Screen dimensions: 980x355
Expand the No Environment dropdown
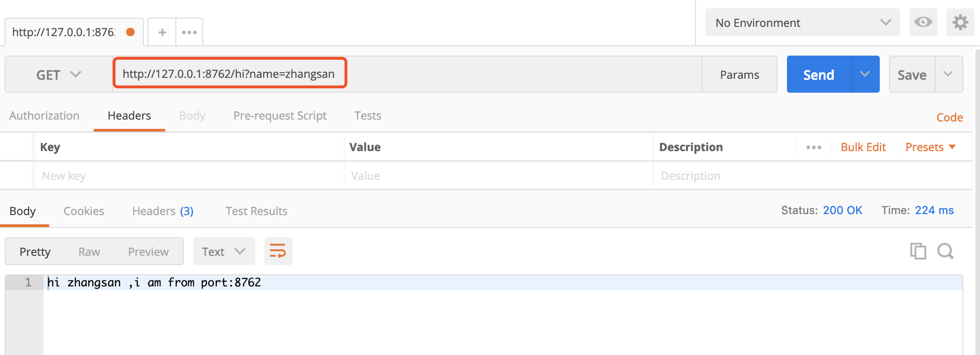coord(802,22)
